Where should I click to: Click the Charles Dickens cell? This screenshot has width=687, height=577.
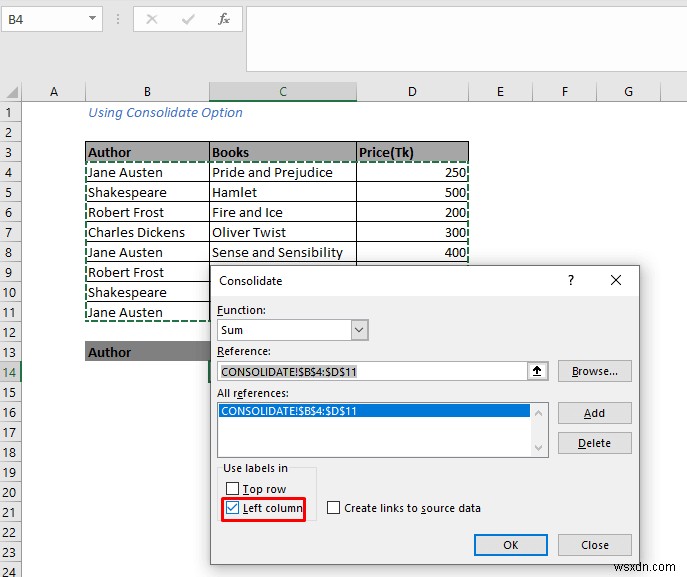(x=147, y=232)
